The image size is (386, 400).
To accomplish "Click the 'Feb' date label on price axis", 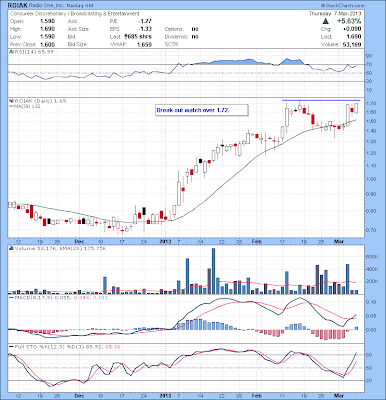I will pos(256,241).
